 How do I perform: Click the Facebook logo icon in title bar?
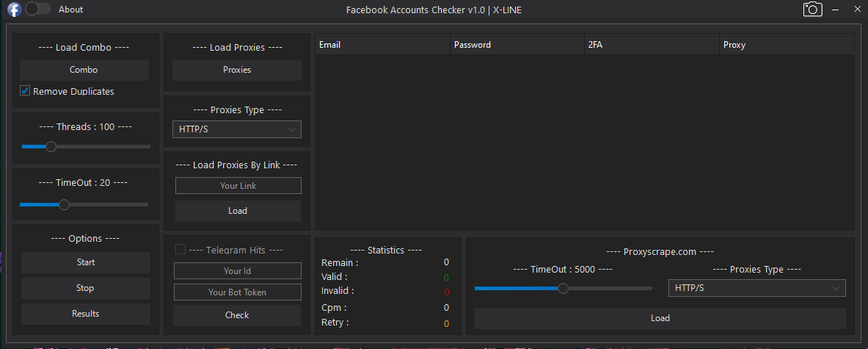(15, 10)
